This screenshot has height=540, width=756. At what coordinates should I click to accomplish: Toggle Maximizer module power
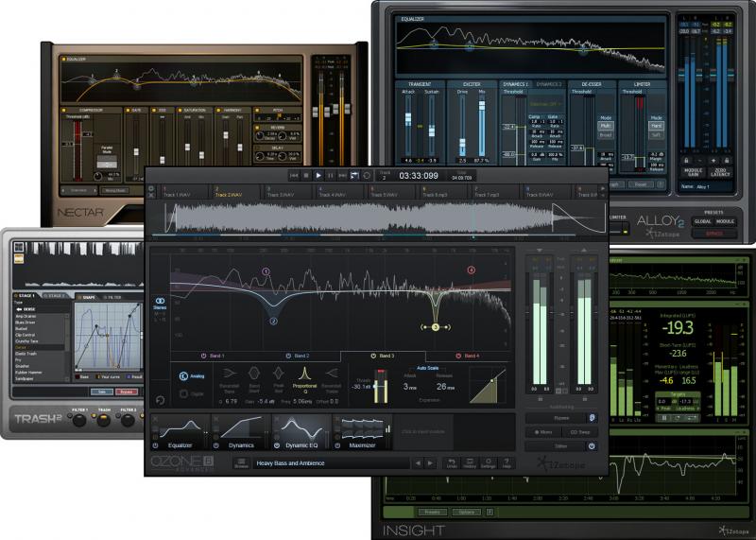[x=337, y=445]
